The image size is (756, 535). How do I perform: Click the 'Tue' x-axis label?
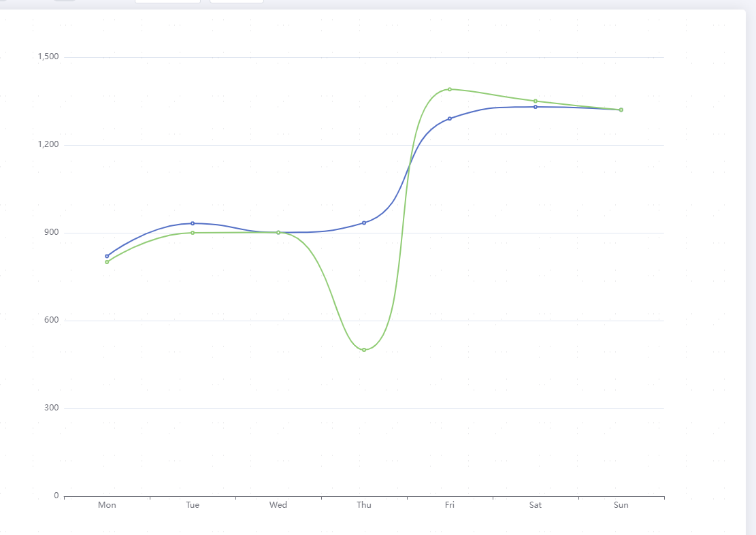(193, 505)
